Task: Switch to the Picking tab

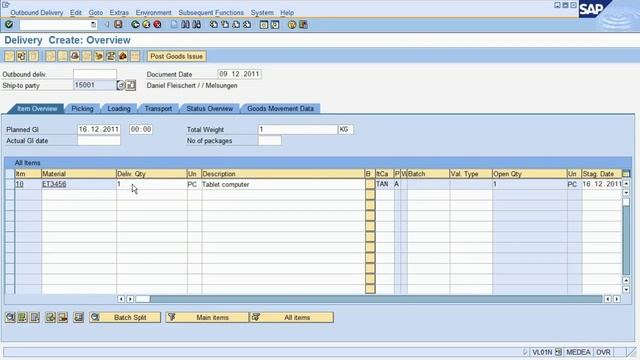Action: [x=82, y=109]
